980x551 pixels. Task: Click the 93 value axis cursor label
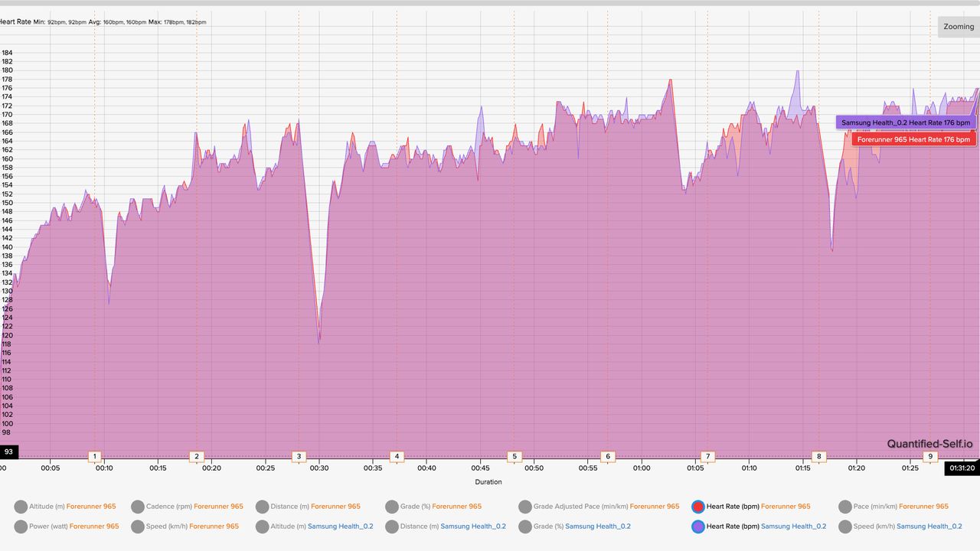[8, 452]
